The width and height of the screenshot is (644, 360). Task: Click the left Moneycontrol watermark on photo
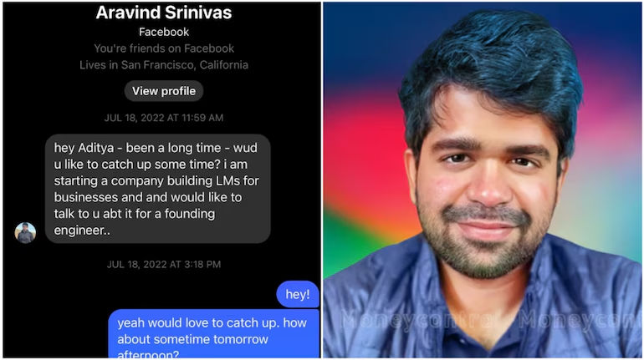420,320
